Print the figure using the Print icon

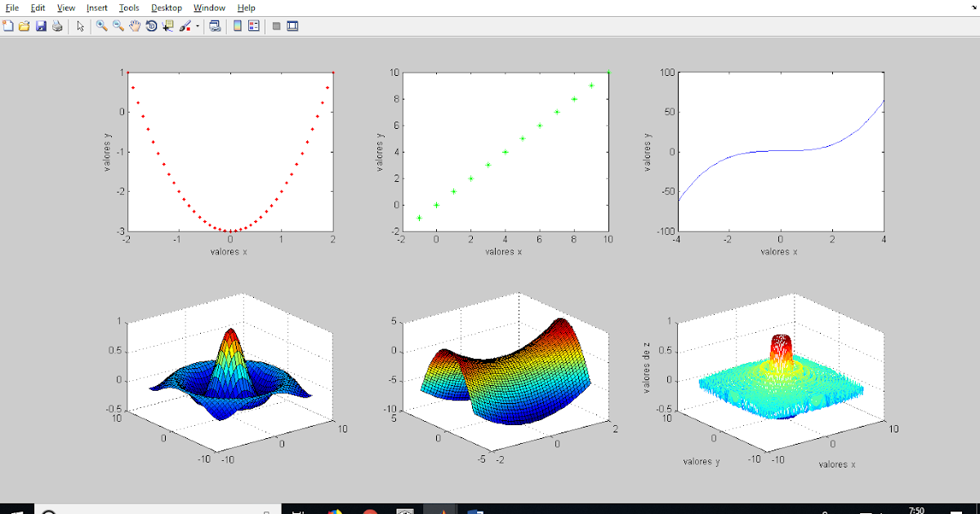coord(56,25)
